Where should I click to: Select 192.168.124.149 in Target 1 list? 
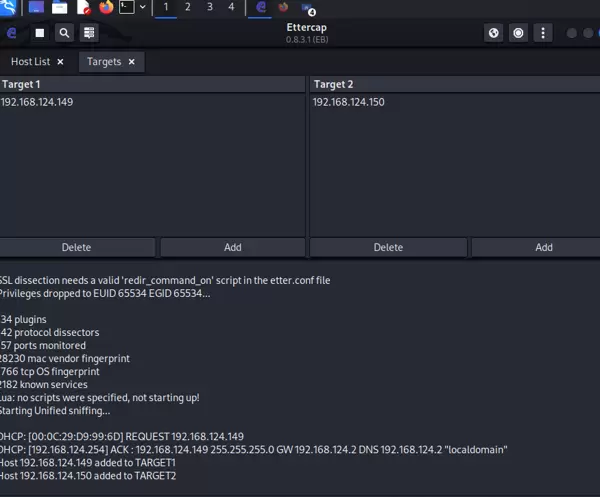click(37, 102)
